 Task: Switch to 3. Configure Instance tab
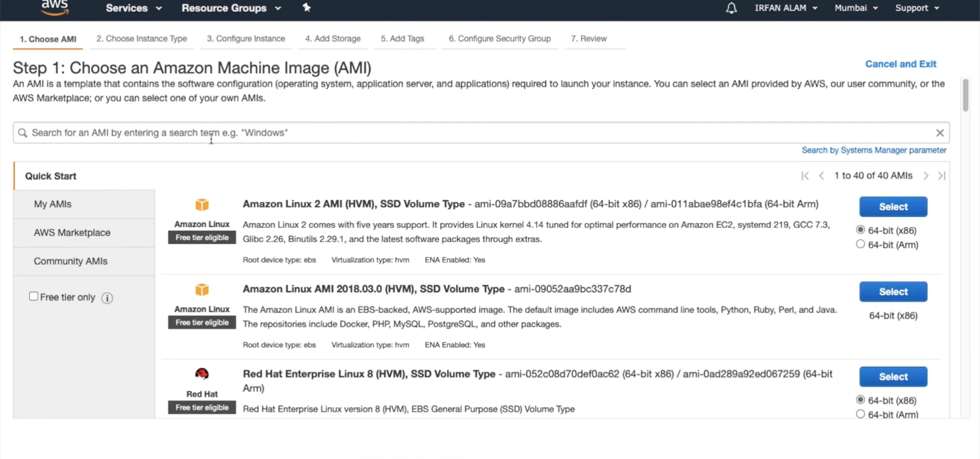point(246,39)
